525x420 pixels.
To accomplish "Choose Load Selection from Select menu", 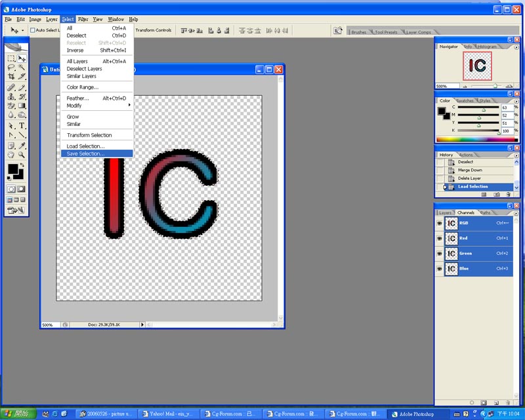I will [97, 146].
